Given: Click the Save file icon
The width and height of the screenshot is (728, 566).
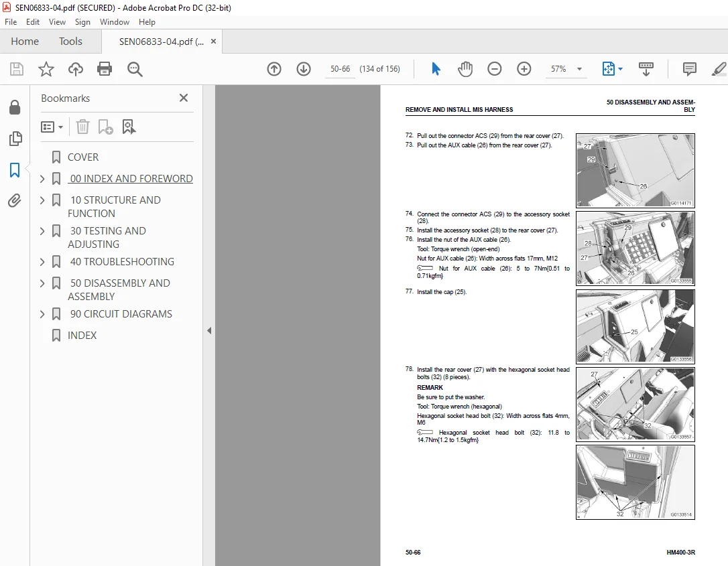Looking at the screenshot, I should point(17,69).
